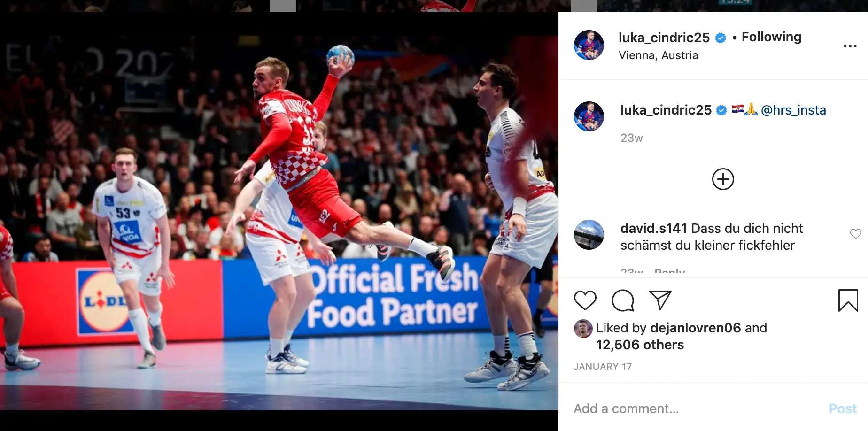Like the post with the heart icon
This screenshot has height=431, width=868.
[585, 300]
